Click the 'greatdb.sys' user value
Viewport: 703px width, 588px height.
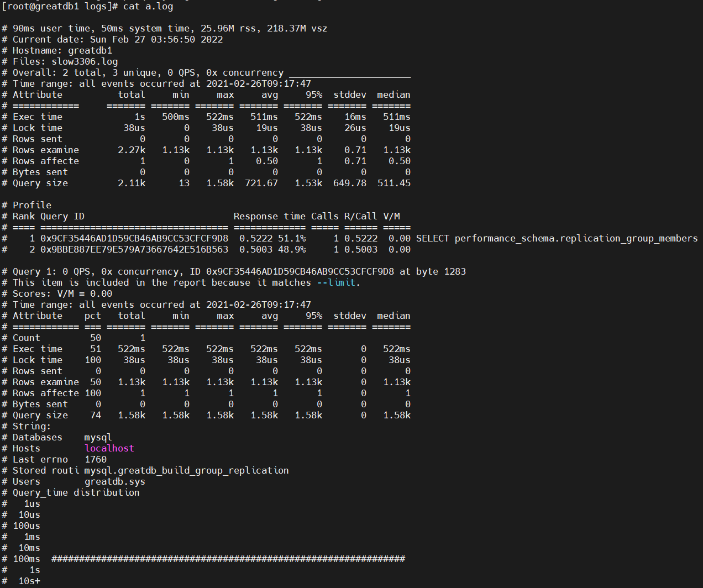click(115, 481)
